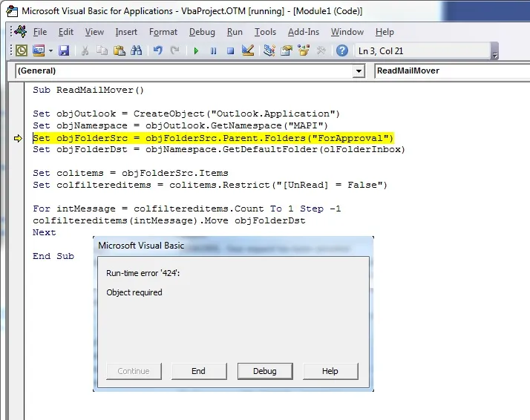Open the Toolbox hammer and wrench icon
This screenshot has width=530, height=420.
[x=321, y=50]
